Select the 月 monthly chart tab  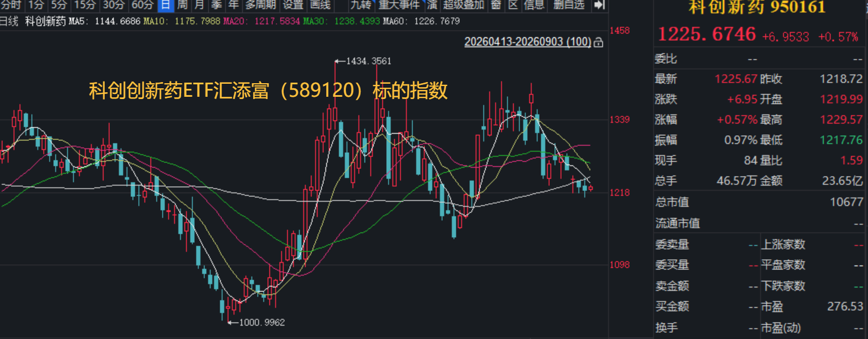pos(199,5)
